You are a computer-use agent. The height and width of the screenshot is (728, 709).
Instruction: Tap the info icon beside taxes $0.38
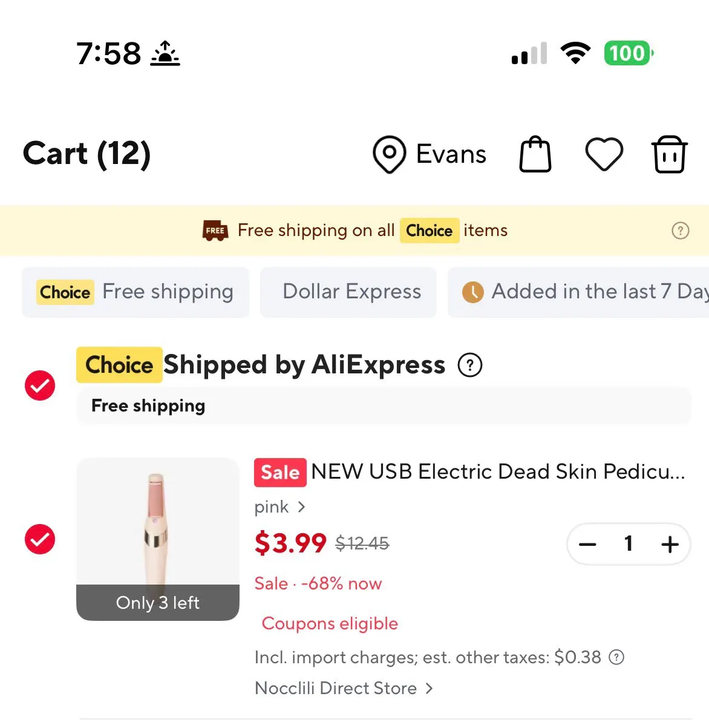616,657
